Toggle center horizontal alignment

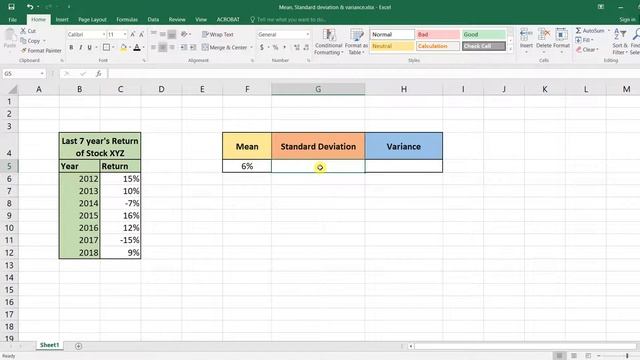click(162, 48)
